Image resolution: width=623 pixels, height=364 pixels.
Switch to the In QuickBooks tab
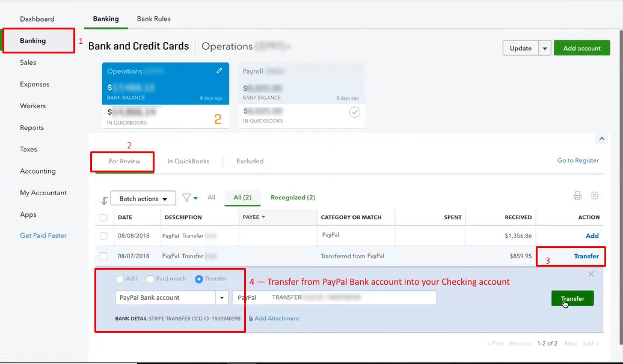(x=188, y=161)
